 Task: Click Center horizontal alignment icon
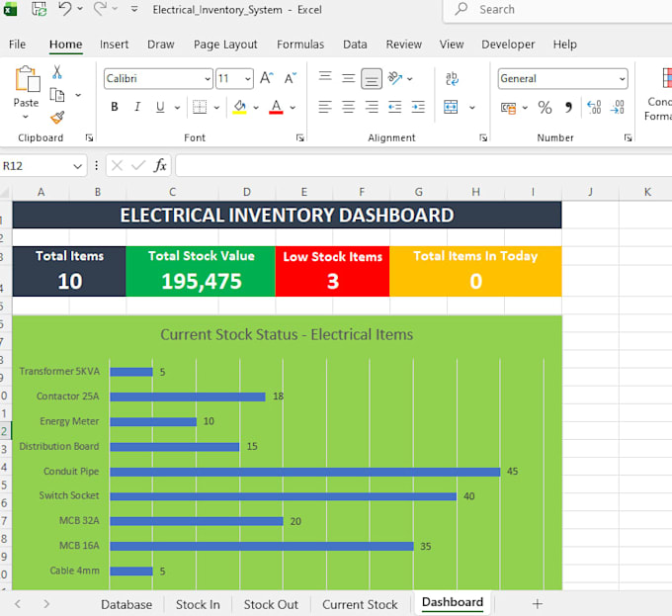[349, 107]
